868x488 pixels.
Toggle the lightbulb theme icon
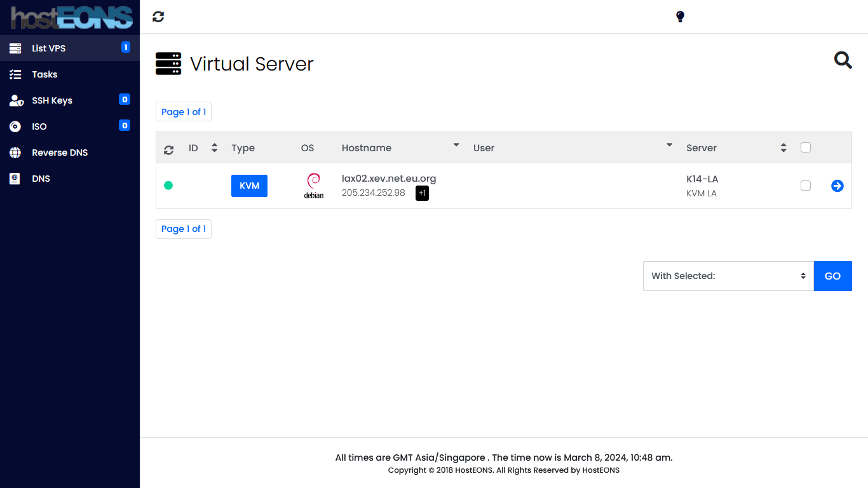point(680,17)
